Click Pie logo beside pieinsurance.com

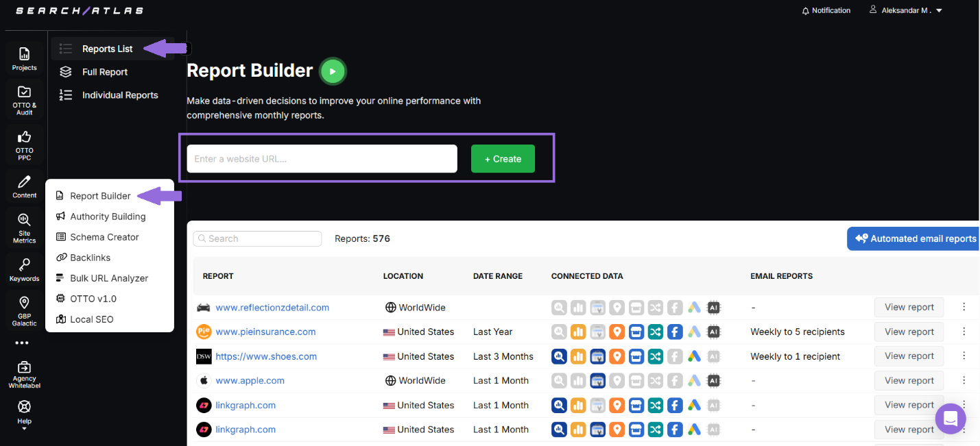click(204, 332)
